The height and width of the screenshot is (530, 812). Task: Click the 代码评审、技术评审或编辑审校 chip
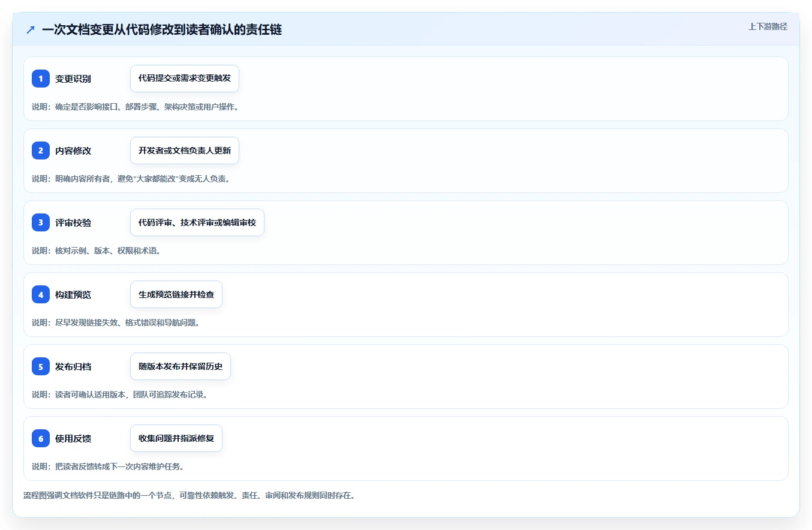[x=197, y=222]
